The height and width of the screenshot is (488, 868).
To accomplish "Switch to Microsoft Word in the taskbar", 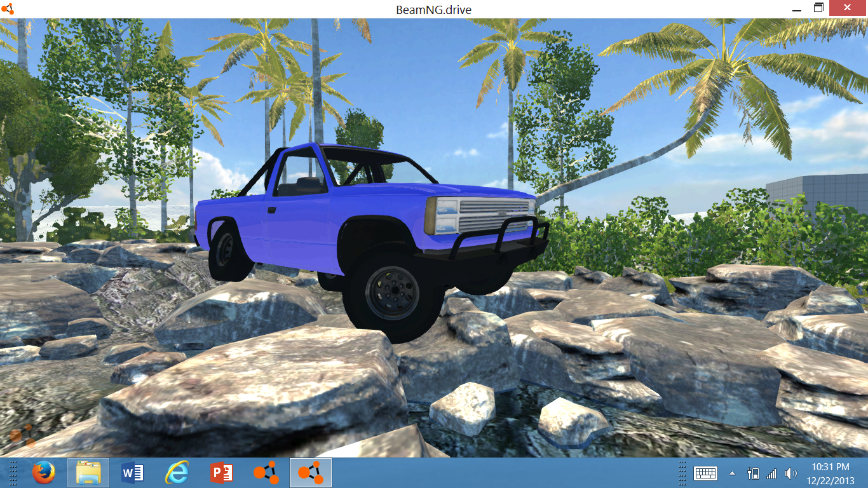I will click(x=133, y=473).
